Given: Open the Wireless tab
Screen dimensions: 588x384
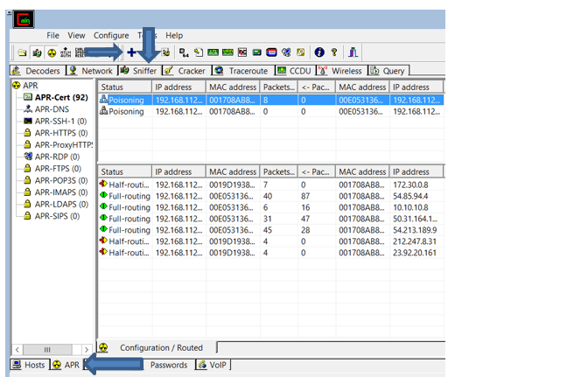Looking at the screenshot, I should 340,71.
